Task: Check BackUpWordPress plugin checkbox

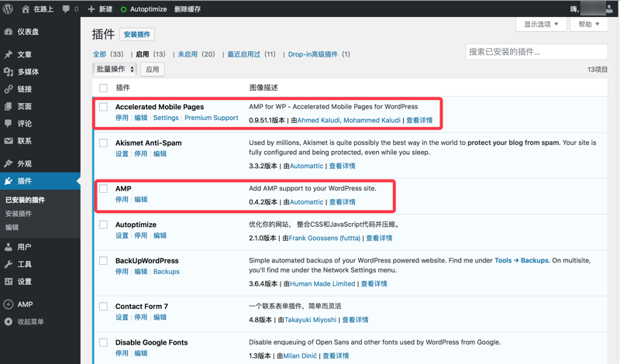Action: pyautogui.click(x=103, y=260)
